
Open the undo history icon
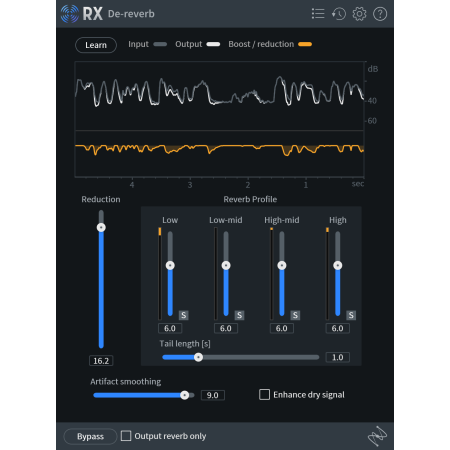click(x=339, y=14)
